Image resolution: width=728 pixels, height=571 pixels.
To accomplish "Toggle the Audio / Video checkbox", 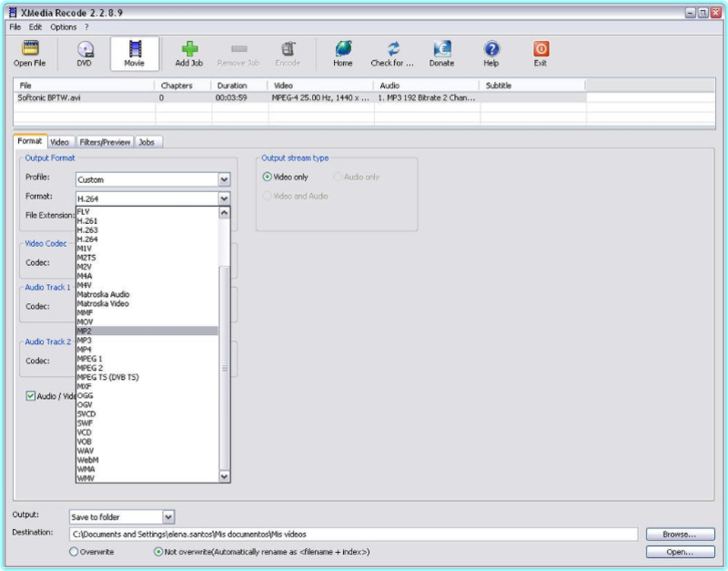I will coord(31,396).
